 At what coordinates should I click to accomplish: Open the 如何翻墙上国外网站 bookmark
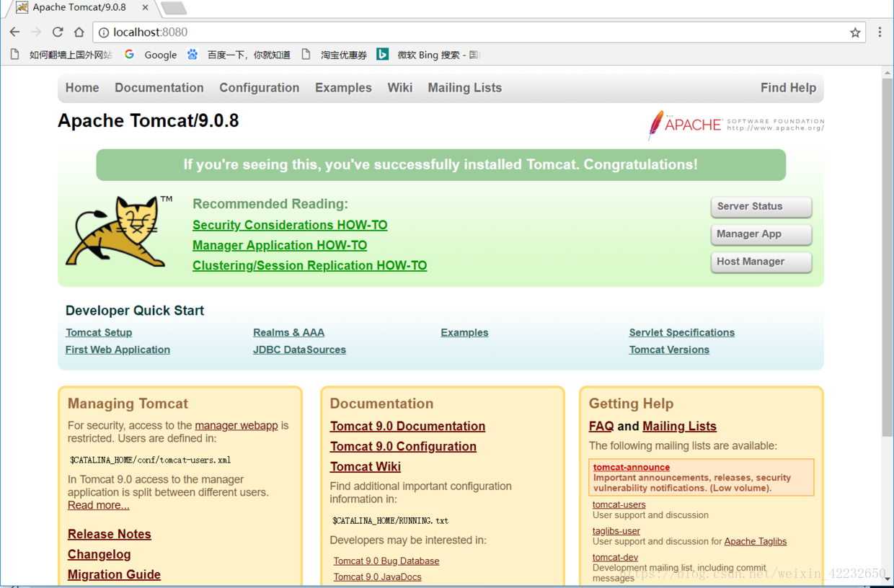(x=61, y=54)
